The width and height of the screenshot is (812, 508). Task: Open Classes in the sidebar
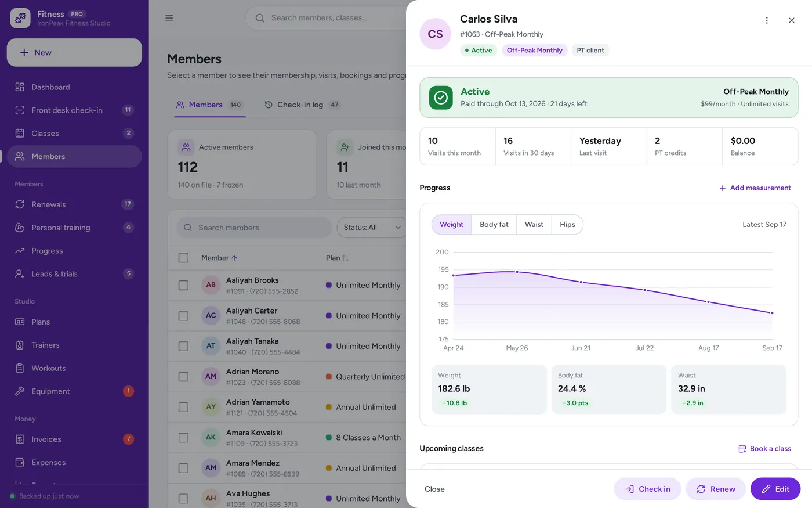tap(74, 134)
